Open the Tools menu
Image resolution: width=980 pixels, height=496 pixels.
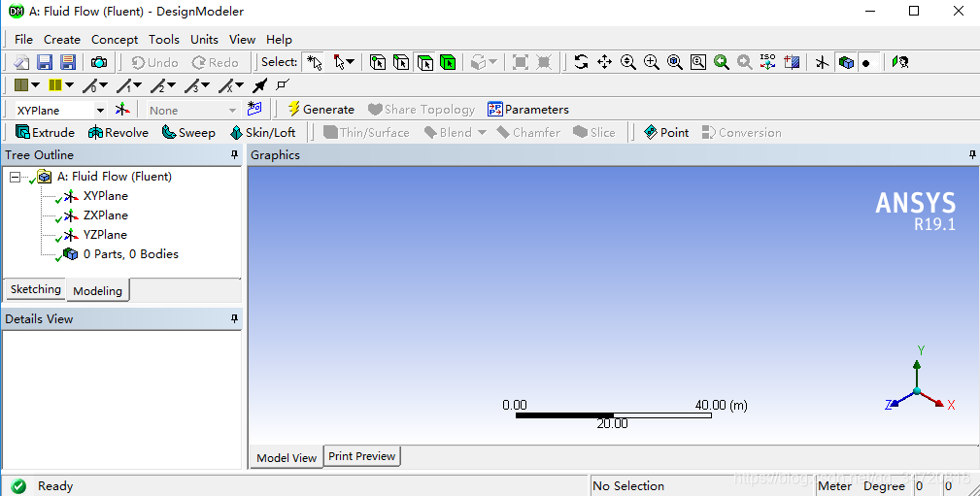point(164,40)
